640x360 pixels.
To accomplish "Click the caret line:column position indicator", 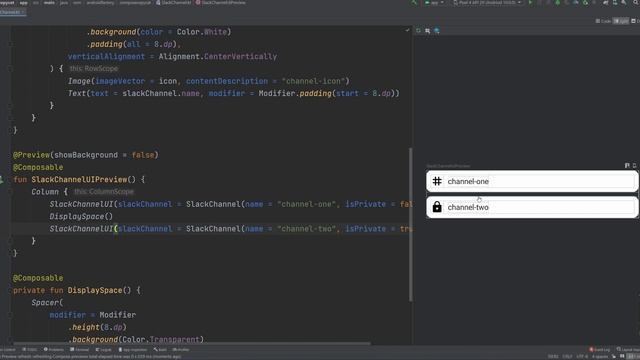I will point(553,357).
